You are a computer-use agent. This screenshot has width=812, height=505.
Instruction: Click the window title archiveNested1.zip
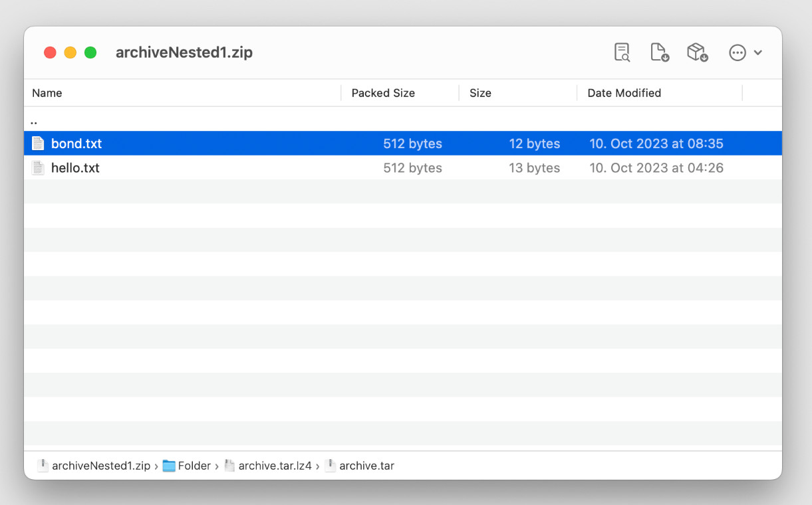pos(184,52)
